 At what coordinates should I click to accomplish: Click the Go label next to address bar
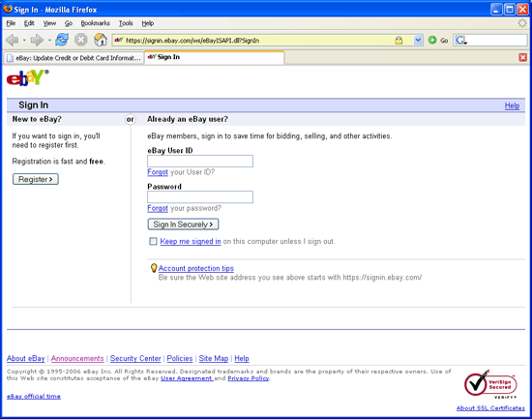click(444, 41)
